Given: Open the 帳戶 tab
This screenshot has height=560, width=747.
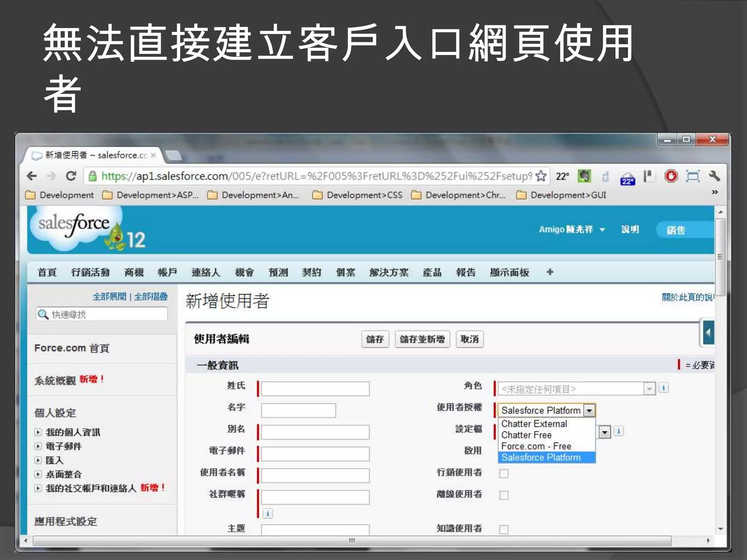Looking at the screenshot, I should 167,272.
